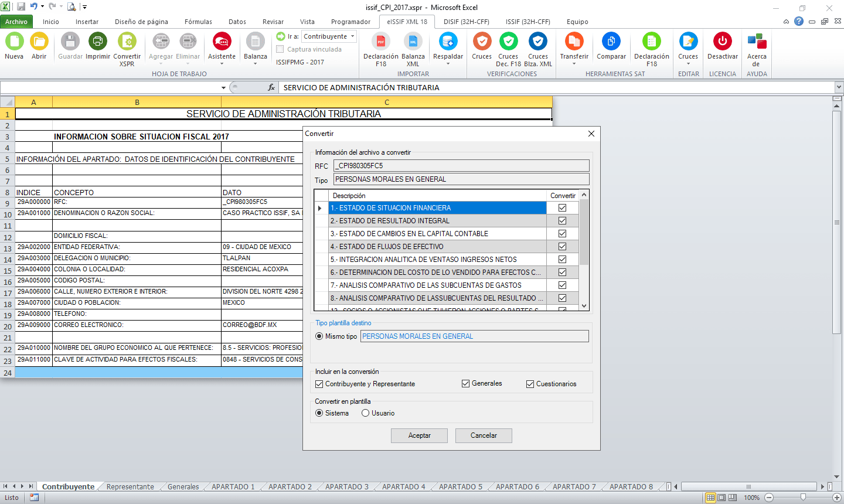Uncheck Convertir for Estado de Situacion Financiera
This screenshot has height=504, width=844.
tap(562, 208)
